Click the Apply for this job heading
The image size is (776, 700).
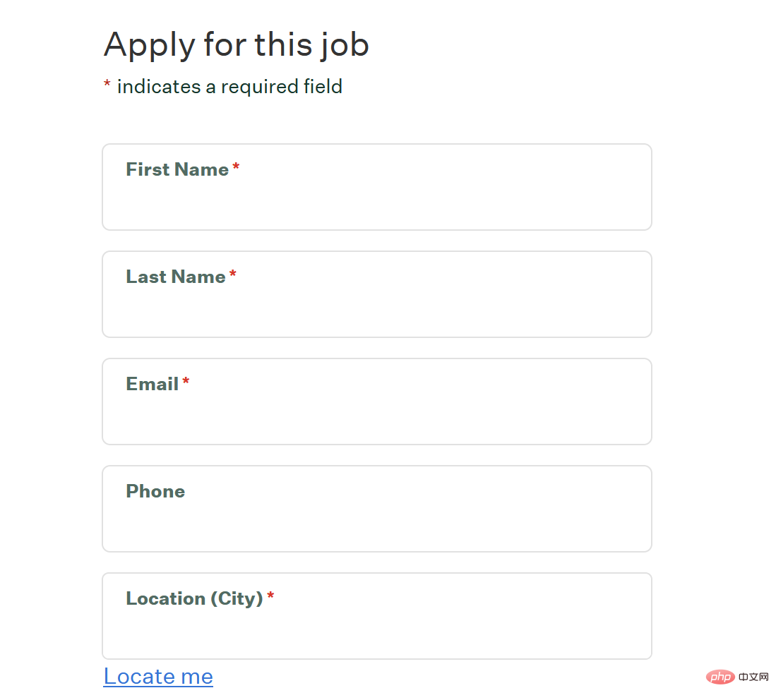[x=236, y=45]
